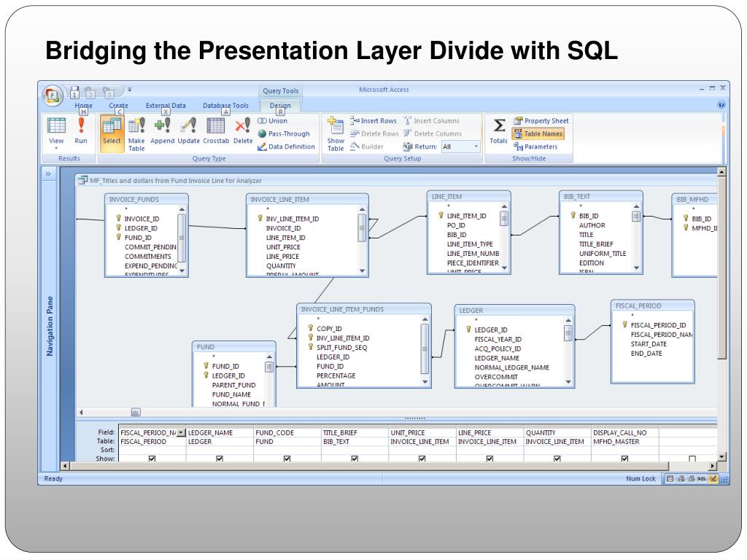The width and height of the screenshot is (747, 560).
Task: Click the LEDGER table cell in grid
Action: point(220,441)
